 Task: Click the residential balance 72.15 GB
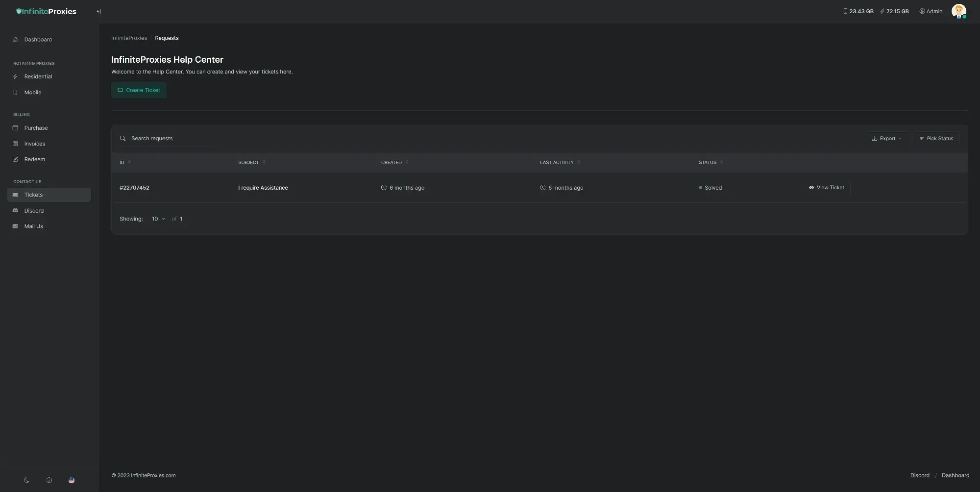894,11
